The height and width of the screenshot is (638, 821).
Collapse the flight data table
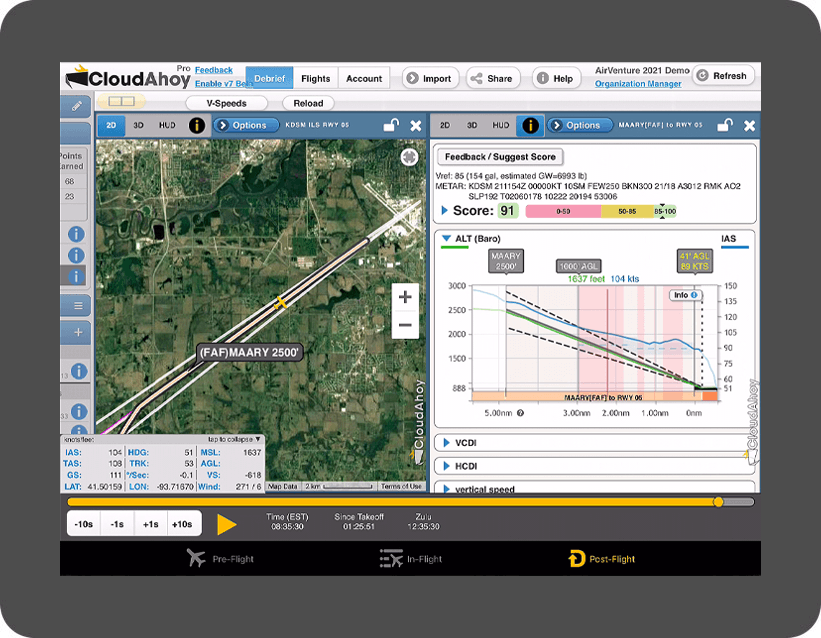coord(234,439)
